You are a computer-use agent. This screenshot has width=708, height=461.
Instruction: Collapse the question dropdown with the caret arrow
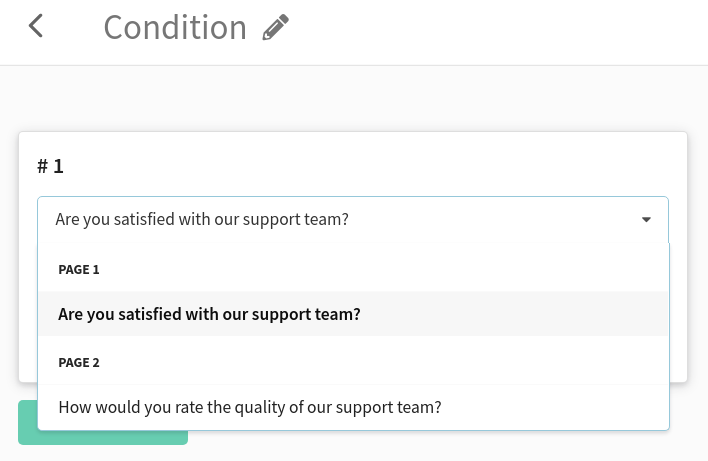pyautogui.click(x=646, y=219)
